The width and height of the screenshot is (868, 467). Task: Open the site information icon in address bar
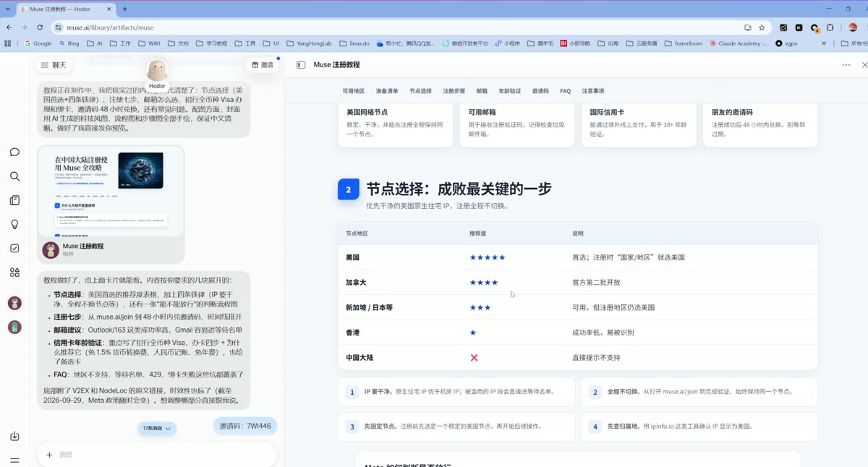(x=59, y=27)
